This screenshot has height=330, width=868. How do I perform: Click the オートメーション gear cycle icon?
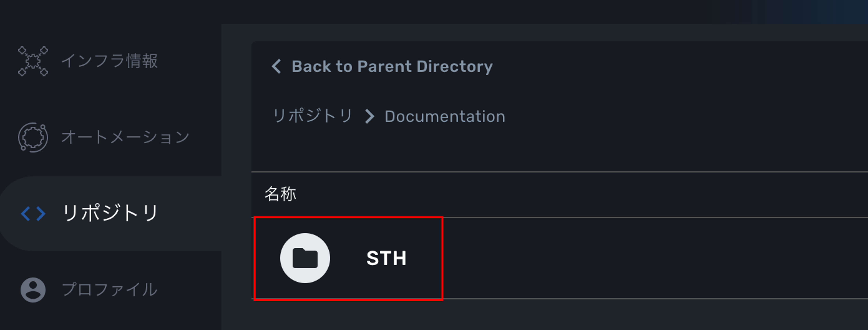[x=33, y=137]
